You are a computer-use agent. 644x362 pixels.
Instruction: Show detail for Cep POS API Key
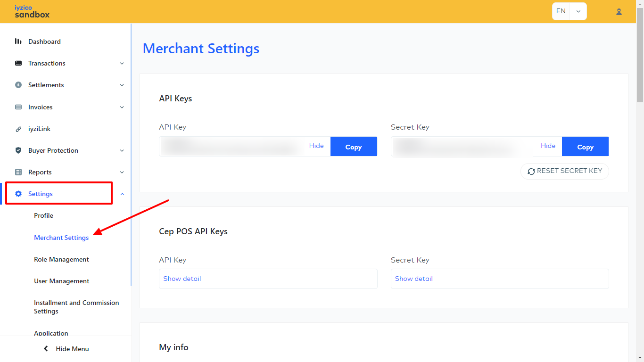click(x=182, y=279)
